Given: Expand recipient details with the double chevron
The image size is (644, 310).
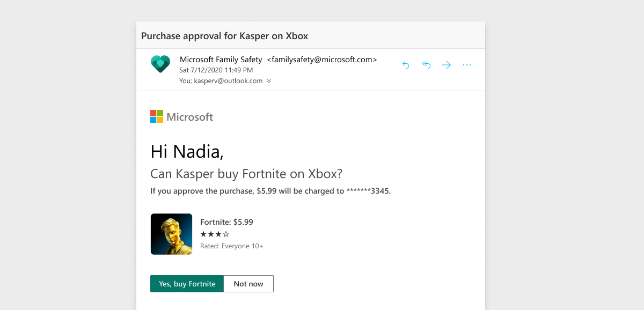Looking at the screenshot, I should [269, 81].
